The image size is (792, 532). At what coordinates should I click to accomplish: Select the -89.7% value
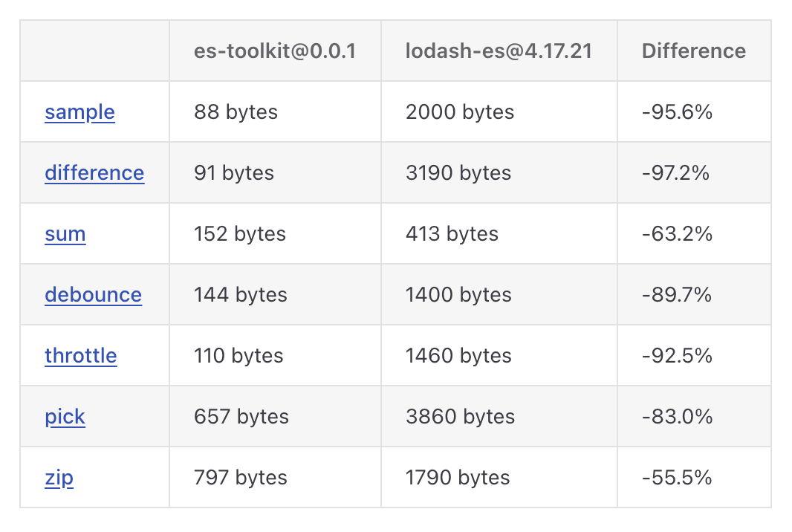[x=676, y=294]
